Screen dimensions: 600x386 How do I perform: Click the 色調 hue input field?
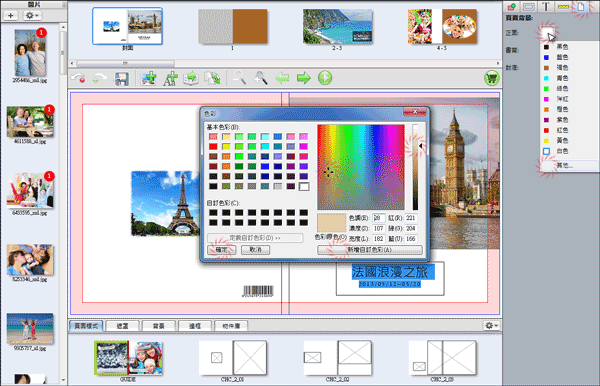point(378,218)
